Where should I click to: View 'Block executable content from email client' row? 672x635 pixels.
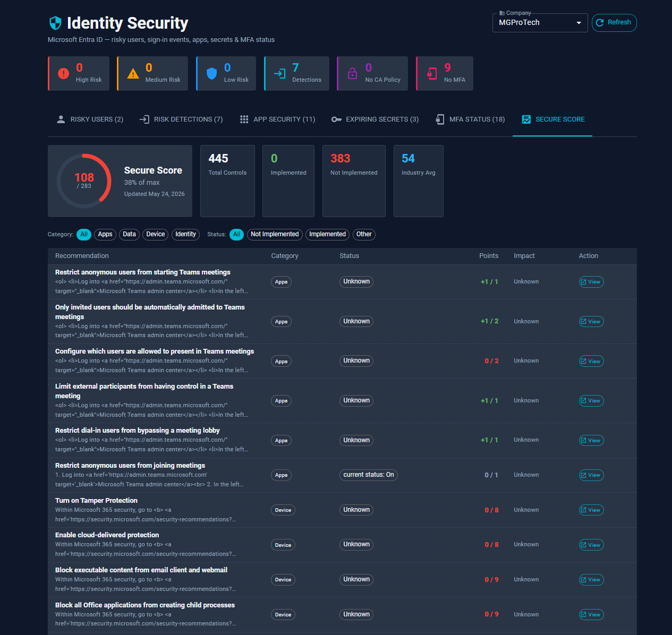tap(591, 580)
